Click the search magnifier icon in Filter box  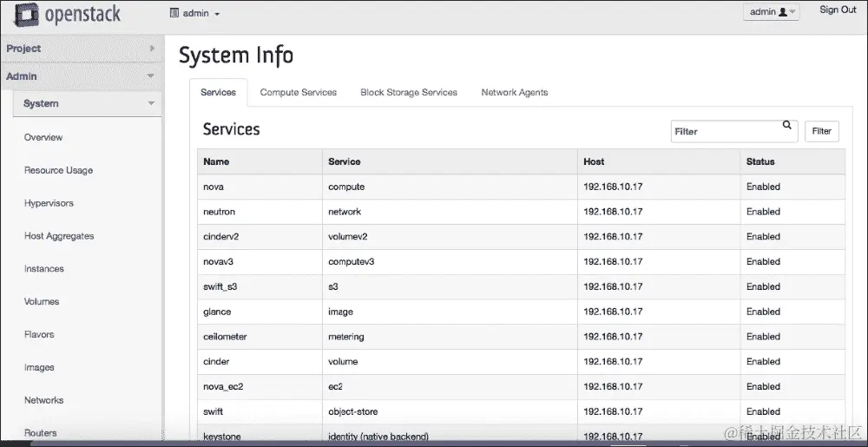pos(786,125)
